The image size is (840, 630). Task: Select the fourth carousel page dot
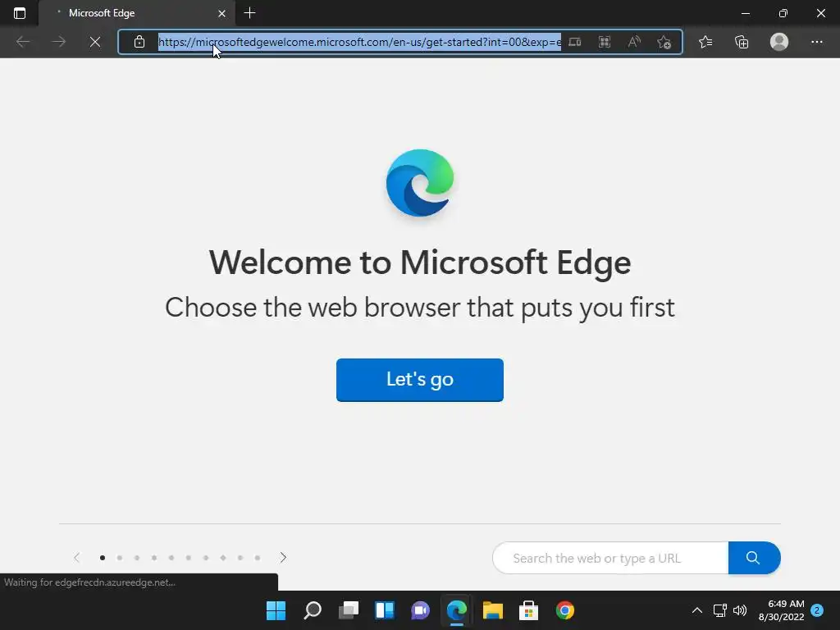154,558
